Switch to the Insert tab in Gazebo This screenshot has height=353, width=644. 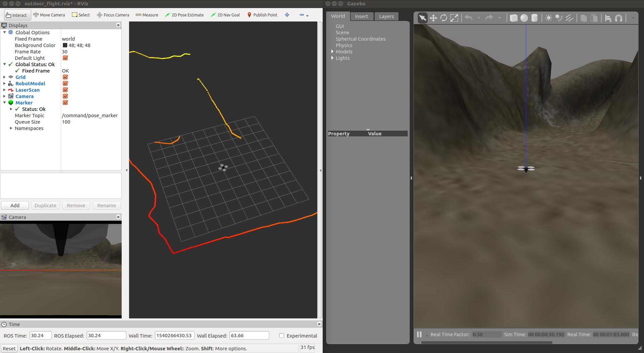(362, 16)
